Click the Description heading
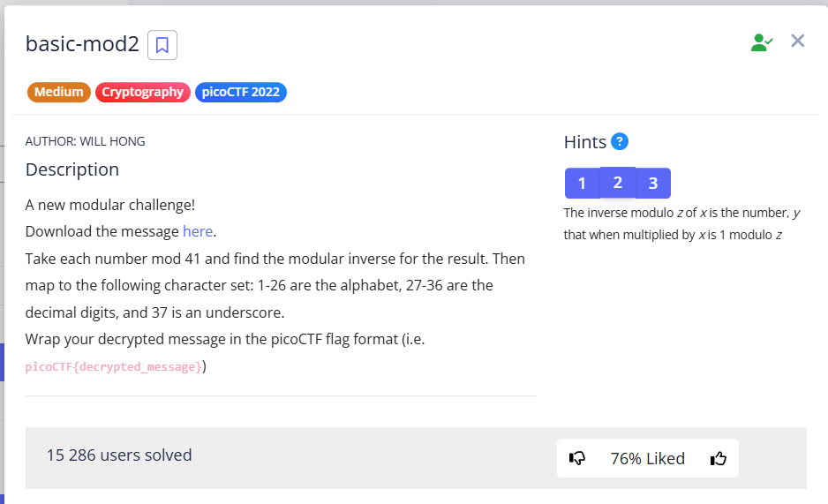The height and width of the screenshot is (504, 828). point(72,169)
